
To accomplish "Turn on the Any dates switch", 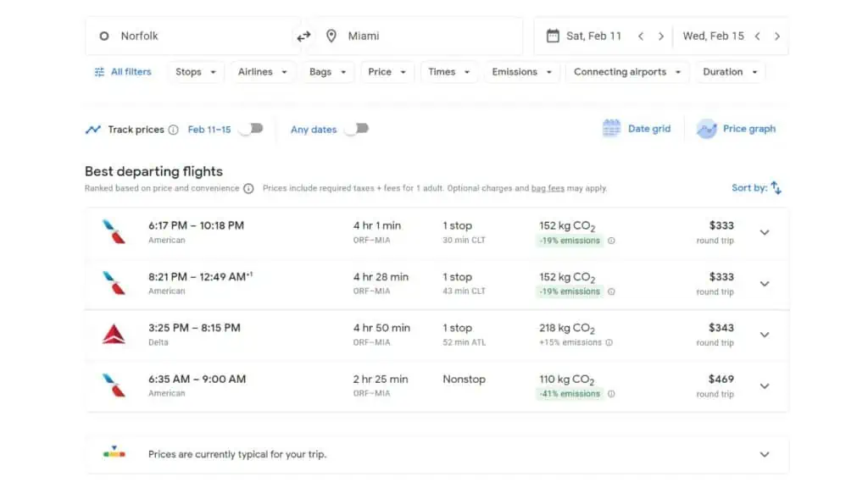I will 358,128.
